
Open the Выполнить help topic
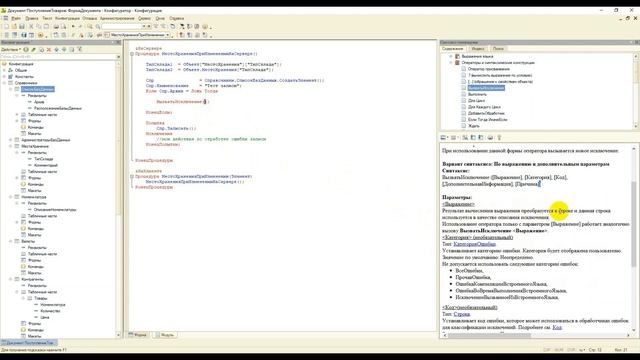pos(477,94)
